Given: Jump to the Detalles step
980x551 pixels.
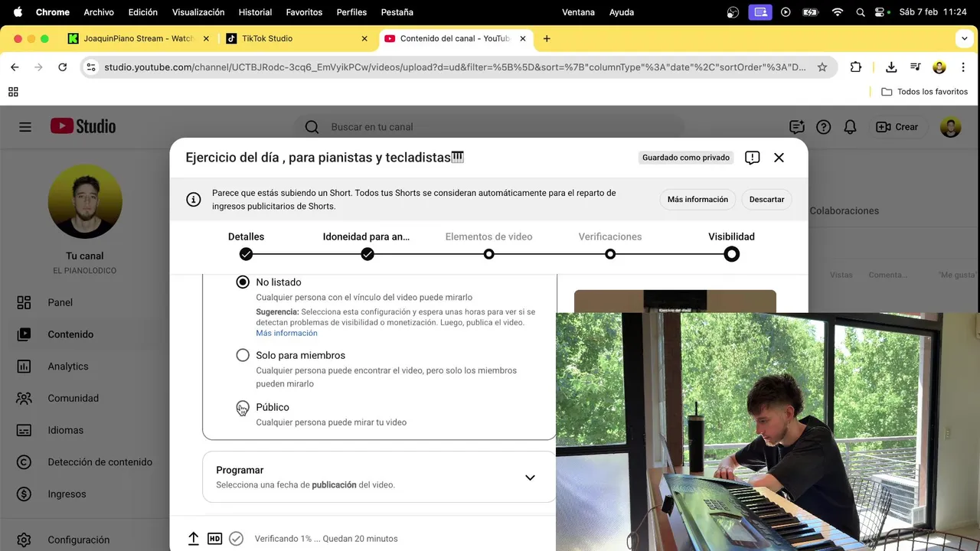Looking at the screenshot, I should click(x=246, y=246).
